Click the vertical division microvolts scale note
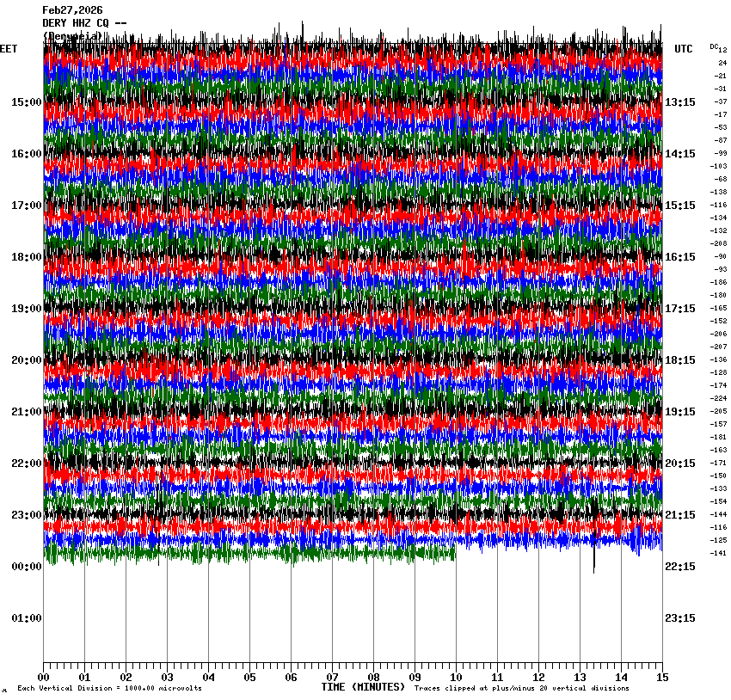Screen dimensions: 731x700 point(109,689)
